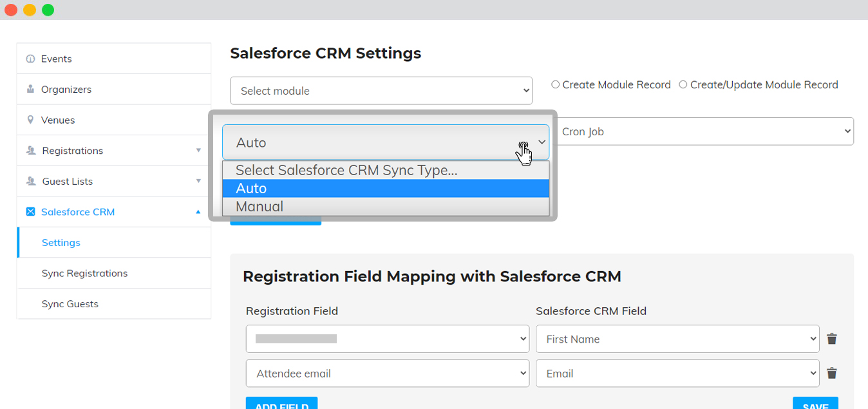This screenshot has height=409, width=868.
Task: Click the yellow minimize window button
Action: point(29,10)
